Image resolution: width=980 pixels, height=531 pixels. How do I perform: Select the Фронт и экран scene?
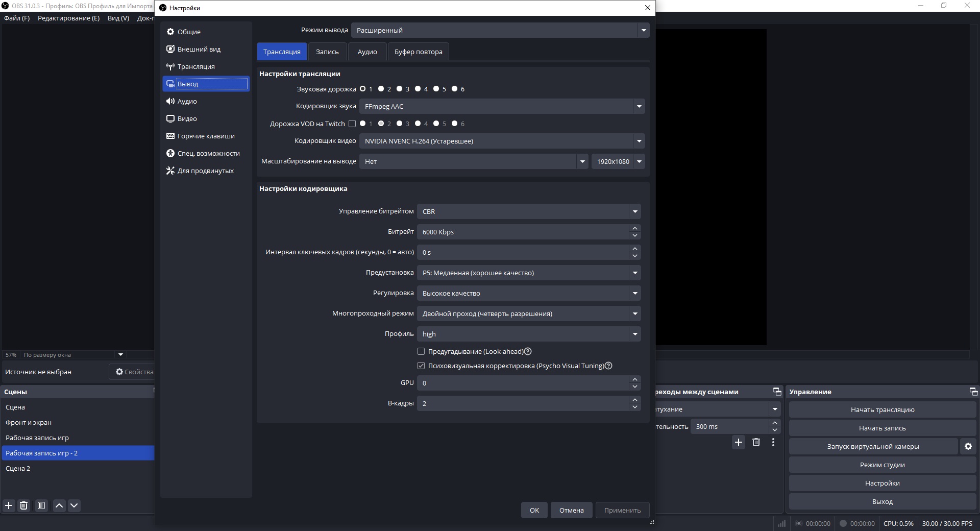[78, 422]
